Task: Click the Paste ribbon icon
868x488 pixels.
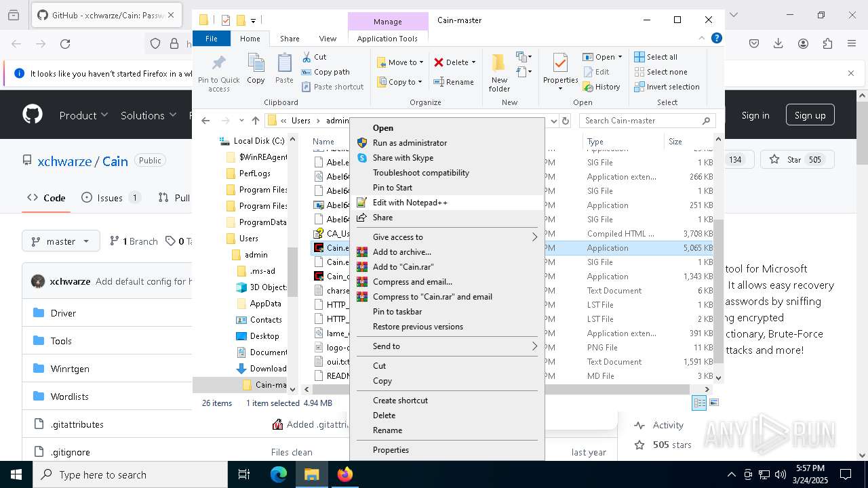Action: (284, 68)
